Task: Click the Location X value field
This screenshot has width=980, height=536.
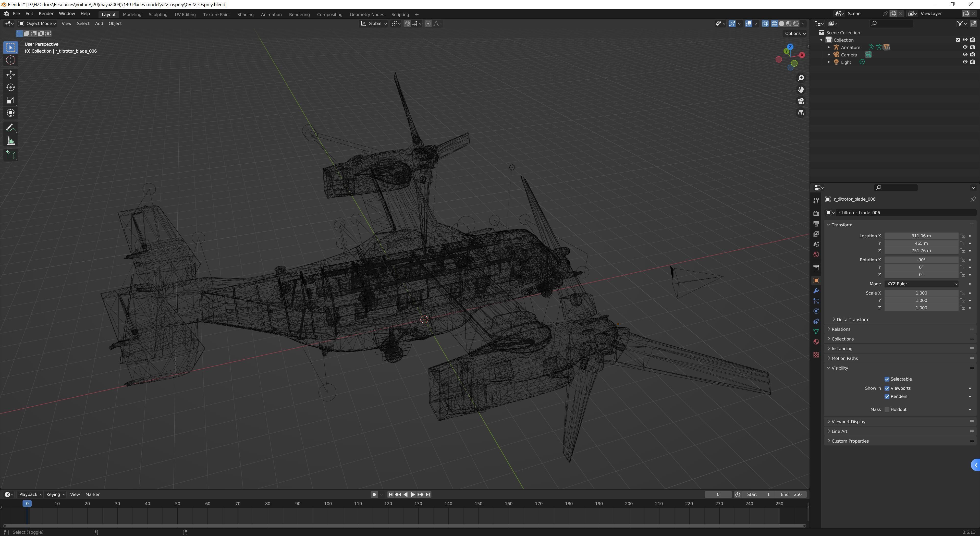Action: click(x=921, y=236)
